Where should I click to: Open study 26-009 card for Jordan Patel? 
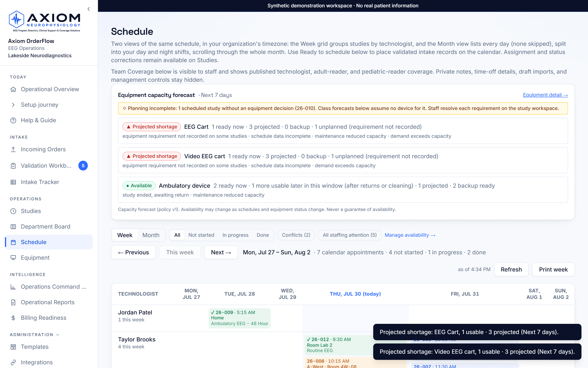[x=239, y=318]
